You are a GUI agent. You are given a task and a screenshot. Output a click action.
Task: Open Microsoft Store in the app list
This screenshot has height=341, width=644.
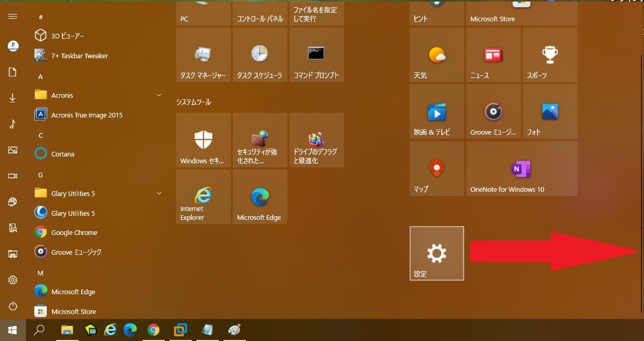point(99,311)
